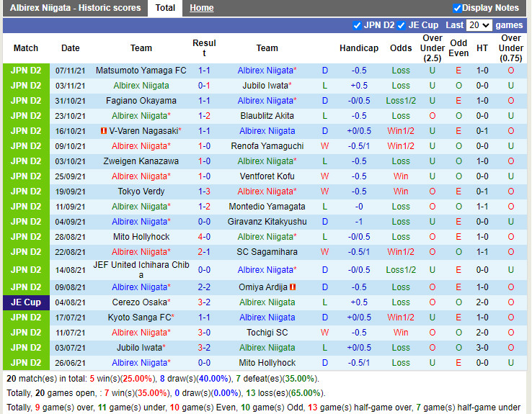Click 13 loss(es)(65.00%) summary text

click(285, 393)
